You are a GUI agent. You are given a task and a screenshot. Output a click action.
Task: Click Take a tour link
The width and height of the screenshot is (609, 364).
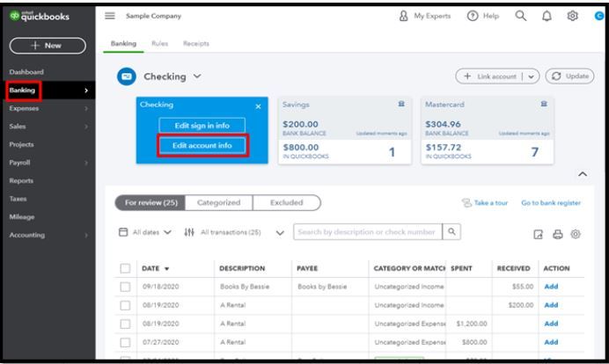click(490, 202)
